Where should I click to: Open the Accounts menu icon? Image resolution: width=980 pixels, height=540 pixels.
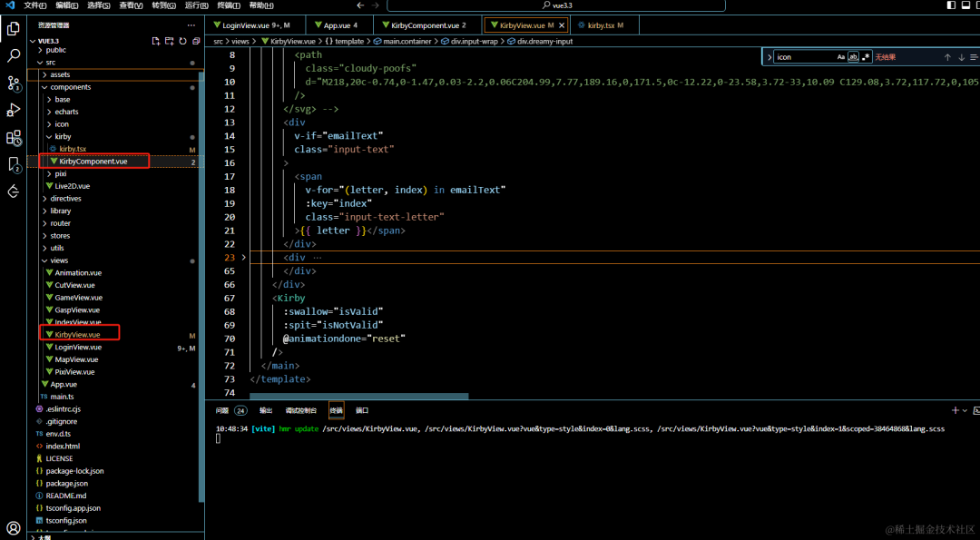[13, 528]
